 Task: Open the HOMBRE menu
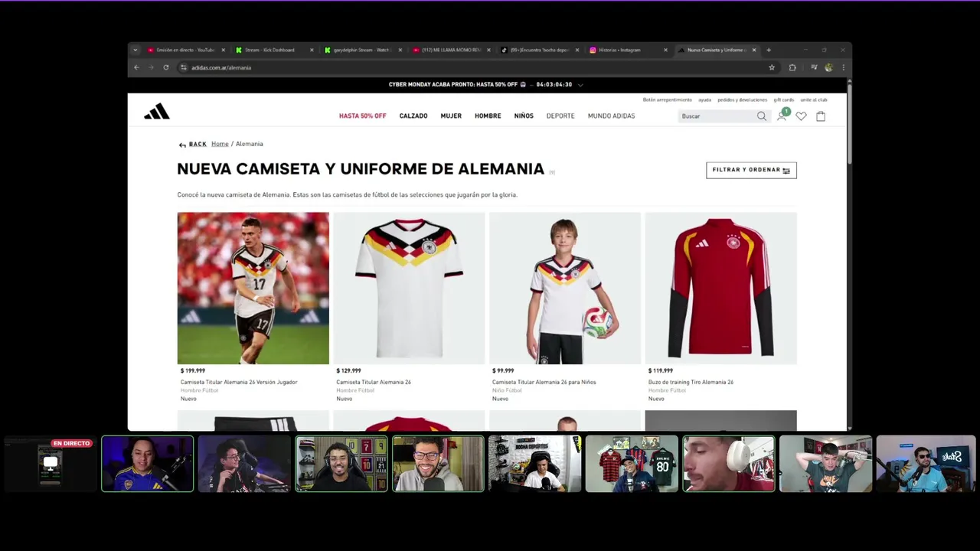tap(488, 116)
